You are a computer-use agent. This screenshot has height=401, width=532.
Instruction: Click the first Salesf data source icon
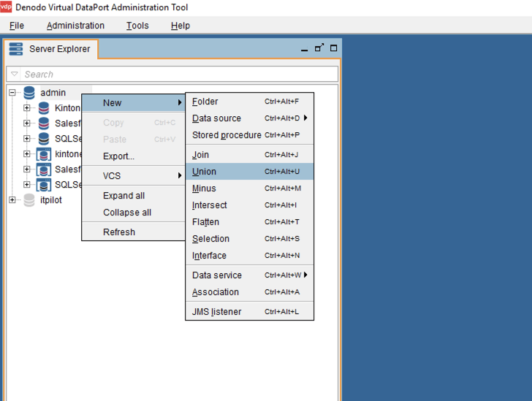coord(44,123)
